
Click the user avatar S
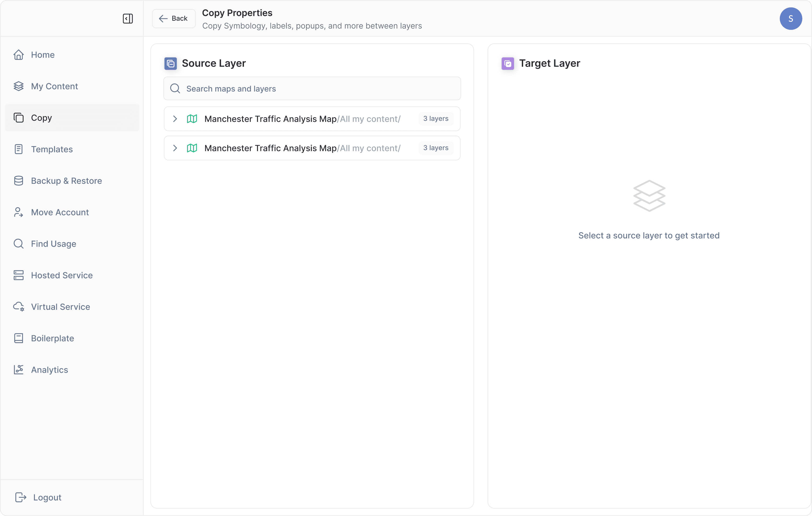point(790,19)
